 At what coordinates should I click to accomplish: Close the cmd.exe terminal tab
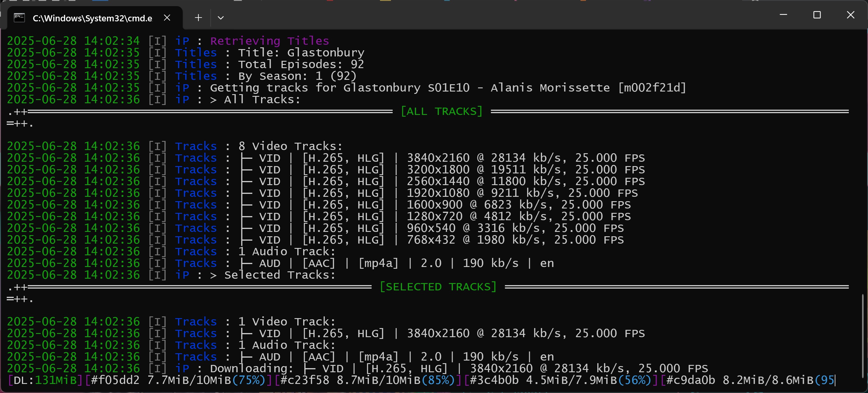click(x=167, y=18)
